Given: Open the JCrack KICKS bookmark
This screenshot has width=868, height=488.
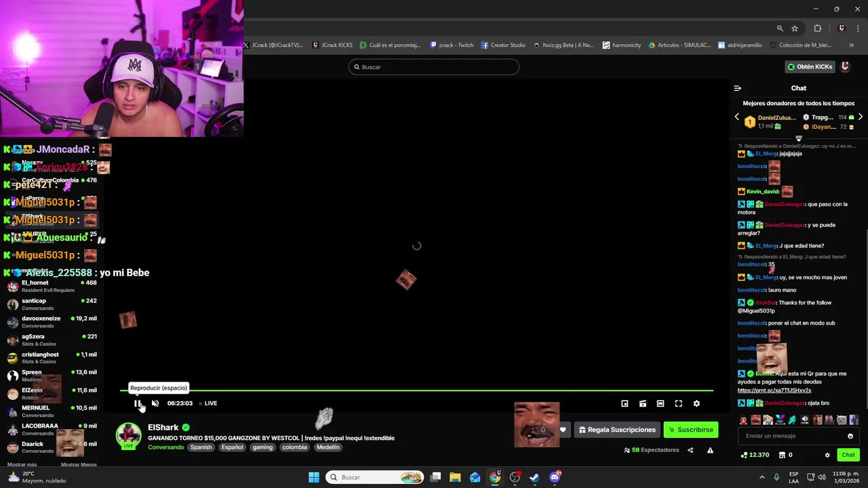Looking at the screenshot, I should [x=333, y=45].
